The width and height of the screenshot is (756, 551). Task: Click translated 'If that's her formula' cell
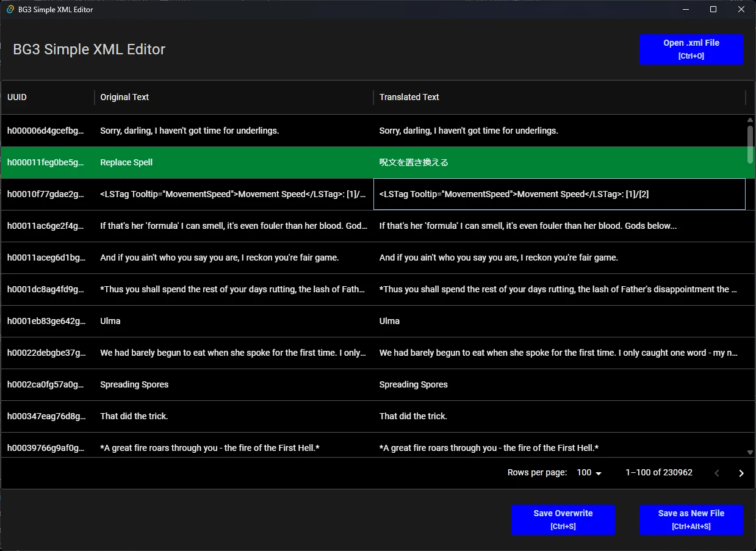[x=559, y=226]
